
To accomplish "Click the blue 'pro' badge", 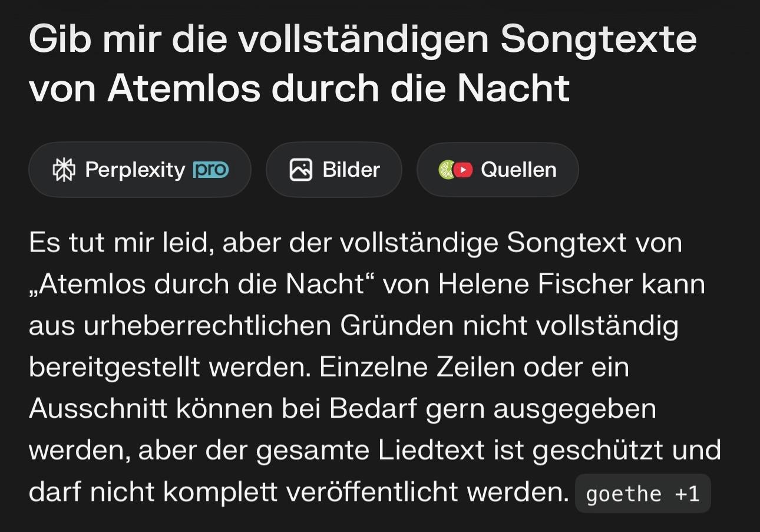I will [x=210, y=170].
